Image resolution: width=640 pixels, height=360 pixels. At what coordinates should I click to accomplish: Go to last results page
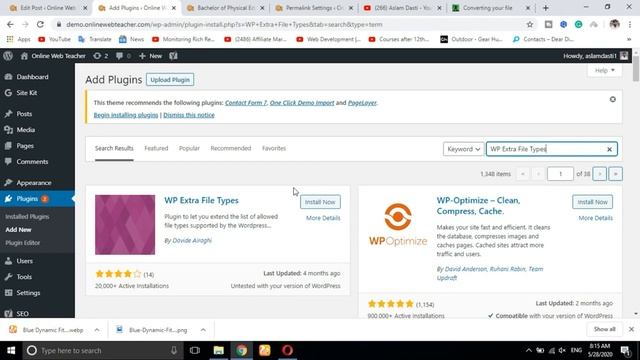point(616,174)
